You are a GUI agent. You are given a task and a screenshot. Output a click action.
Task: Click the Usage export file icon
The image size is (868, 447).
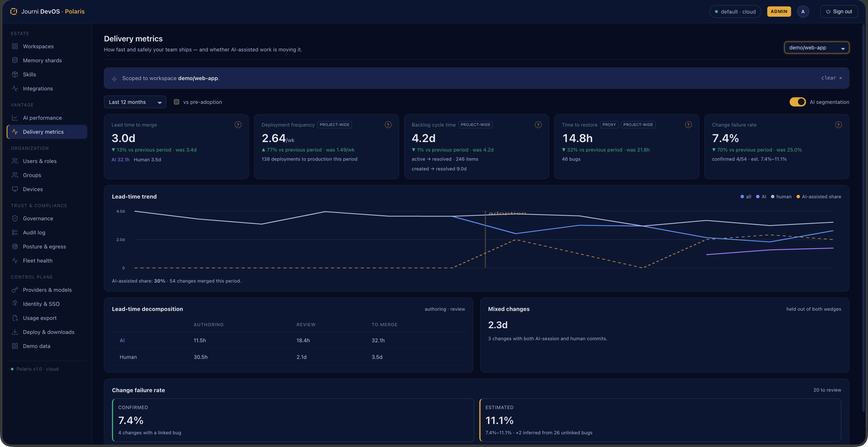point(15,318)
